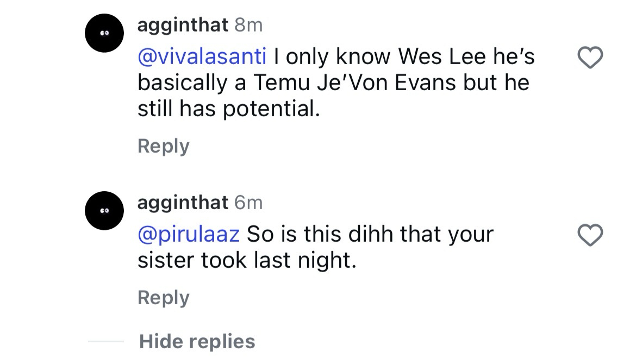Click the 6m timestamp
The width and height of the screenshot is (636, 364).
(248, 203)
